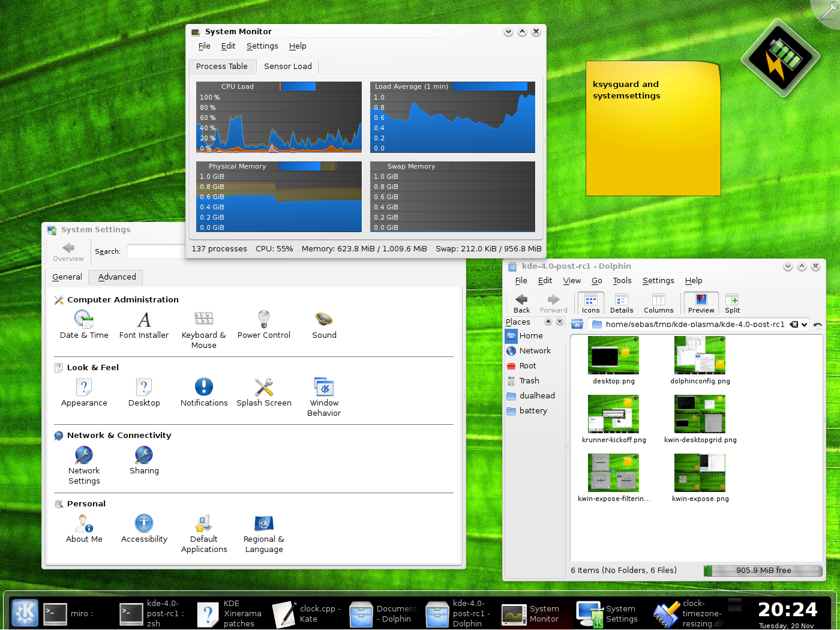Open Accessibility settings

(x=144, y=529)
